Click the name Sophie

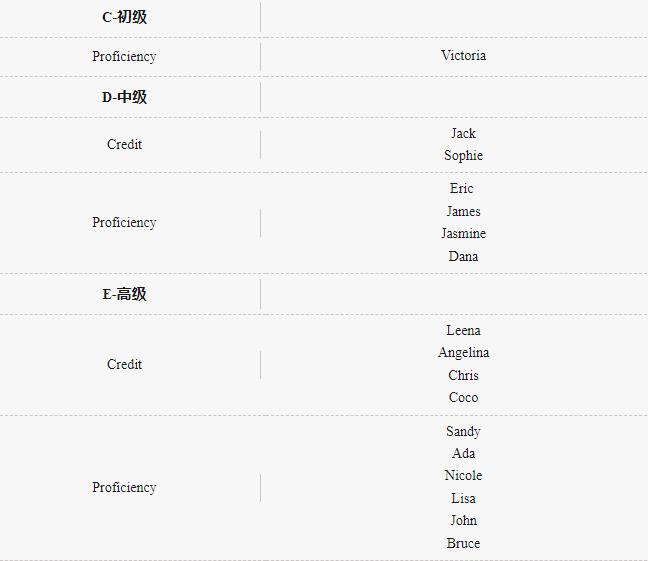463,155
